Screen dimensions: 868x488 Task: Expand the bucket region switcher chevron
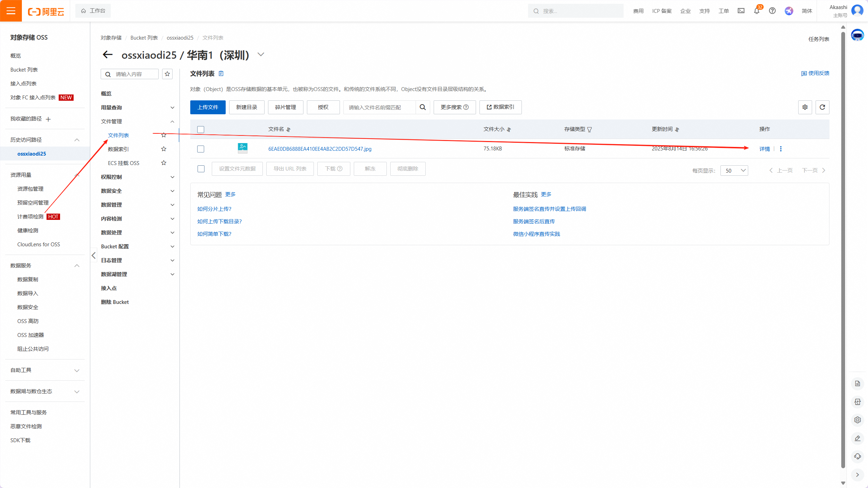pos(261,55)
